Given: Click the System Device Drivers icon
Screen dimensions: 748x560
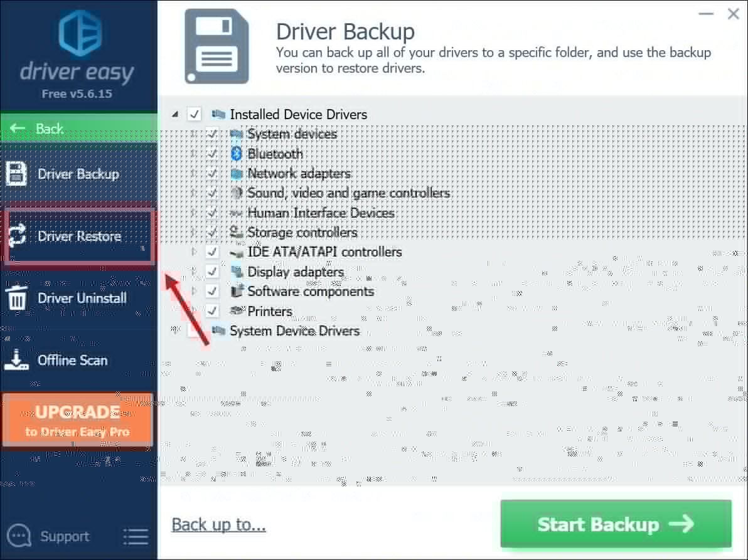Looking at the screenshot, I should tap(218, 330).
